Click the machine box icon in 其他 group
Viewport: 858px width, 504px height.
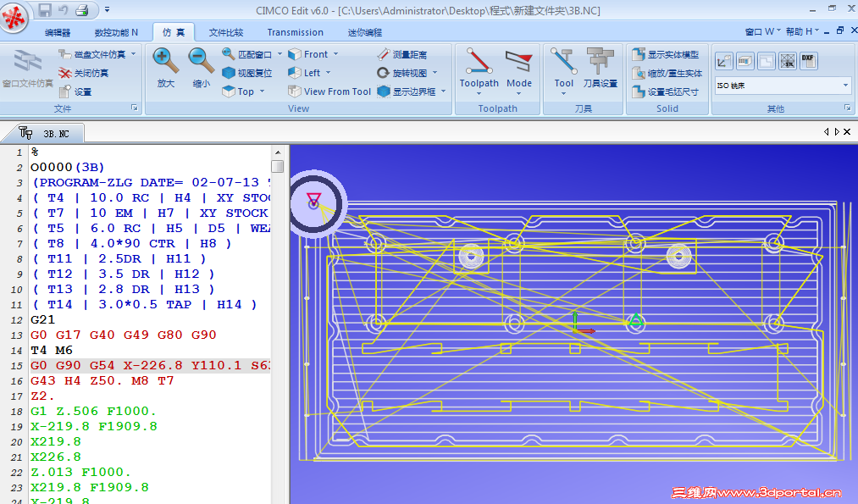pos(745,61)
